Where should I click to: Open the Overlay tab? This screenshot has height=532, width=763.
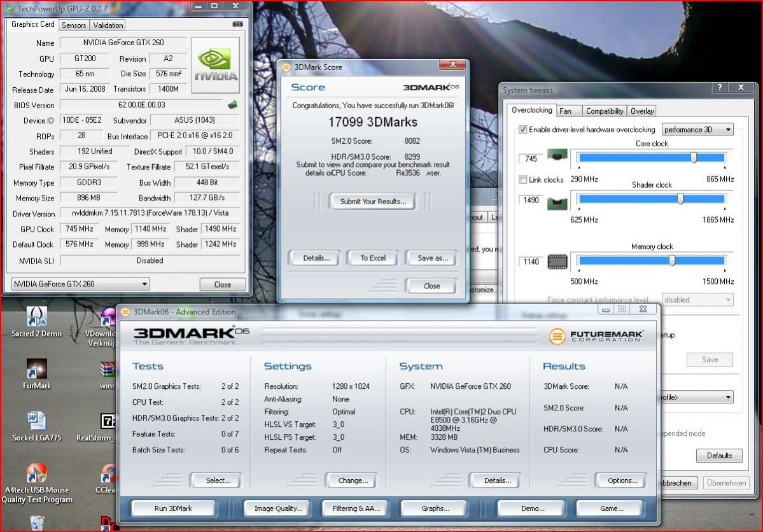642,111
